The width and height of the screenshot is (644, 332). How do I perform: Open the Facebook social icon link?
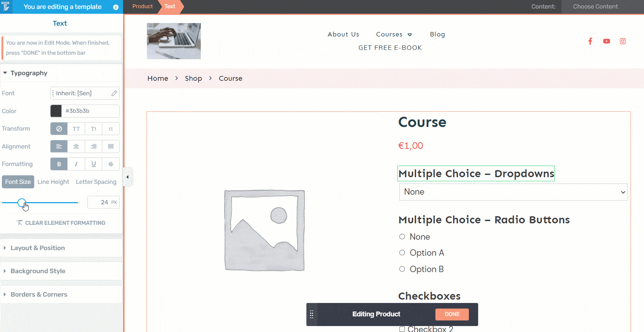pyautogui.click(x=590, y=41)
